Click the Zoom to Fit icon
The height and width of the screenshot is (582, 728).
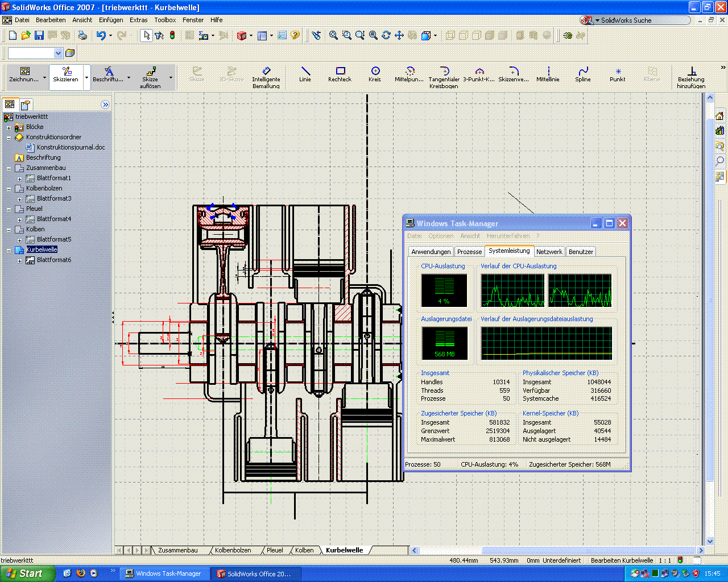click(x=334, y=35)
